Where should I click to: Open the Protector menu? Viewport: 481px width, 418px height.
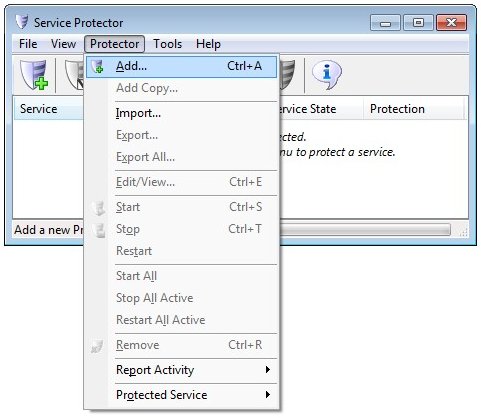click(x=114, y=44)
